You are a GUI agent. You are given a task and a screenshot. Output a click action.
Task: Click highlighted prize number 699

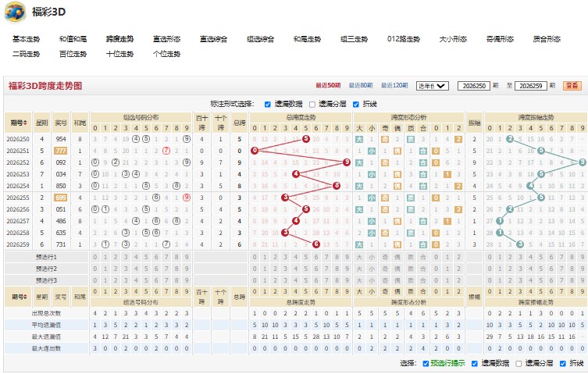pos(61,198)
